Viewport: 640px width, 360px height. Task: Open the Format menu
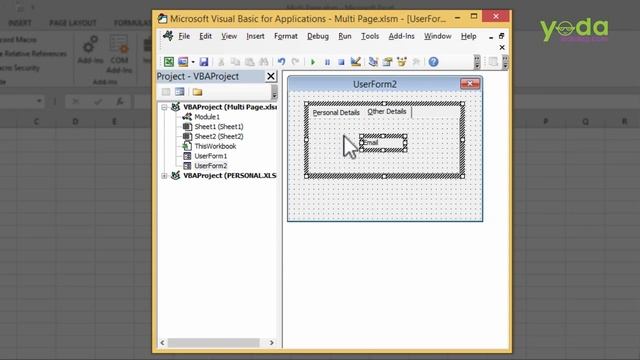point(286,36)
